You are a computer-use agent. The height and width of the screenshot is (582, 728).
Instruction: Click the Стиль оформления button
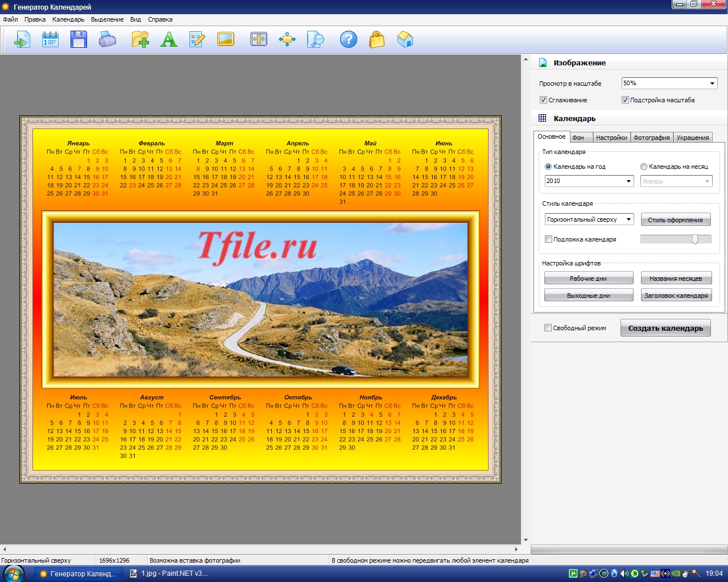click(676, 220)
